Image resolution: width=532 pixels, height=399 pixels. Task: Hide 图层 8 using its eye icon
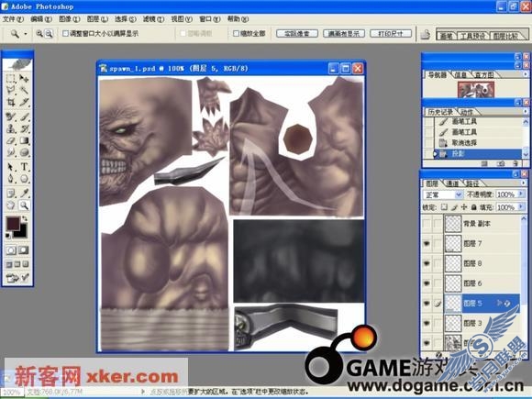tap(427, 263)
